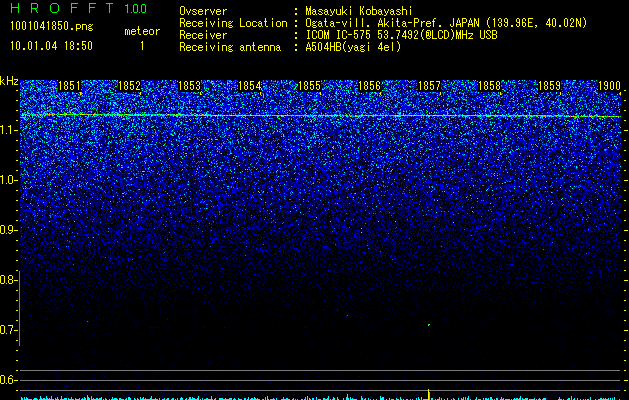Select the observer name Masayuki Kobayashi
This screenshot has height=400, width=629.
tap(359, 11)
